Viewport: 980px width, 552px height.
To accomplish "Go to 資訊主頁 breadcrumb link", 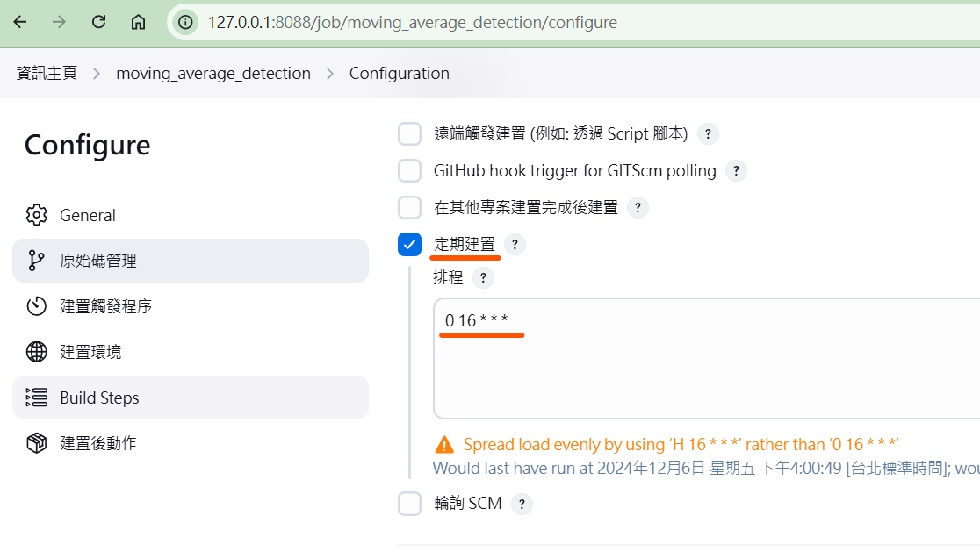I will [x=47, y=74].
